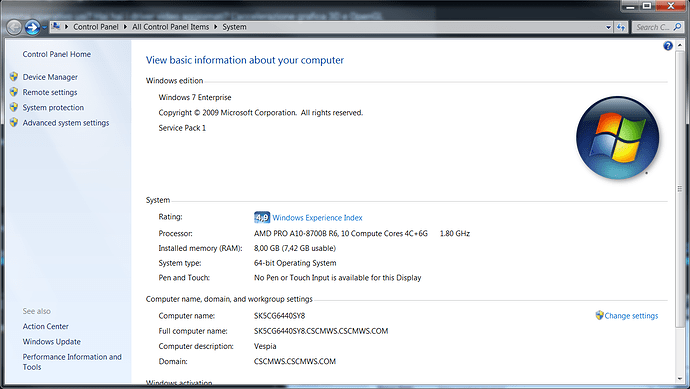Click the Refresh button beside address bar
690x389 pixels.
point(620,27)
